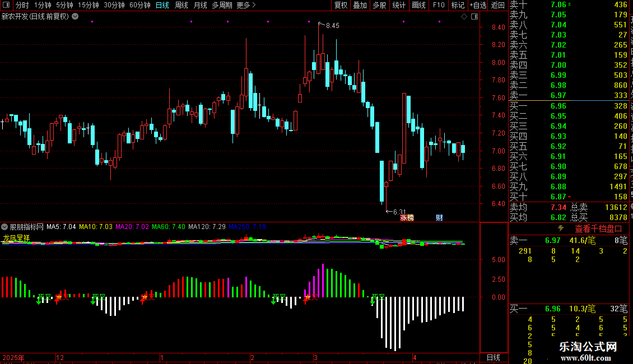
Task: Open the 画线 drawing tools
Action: pos(418,5)
